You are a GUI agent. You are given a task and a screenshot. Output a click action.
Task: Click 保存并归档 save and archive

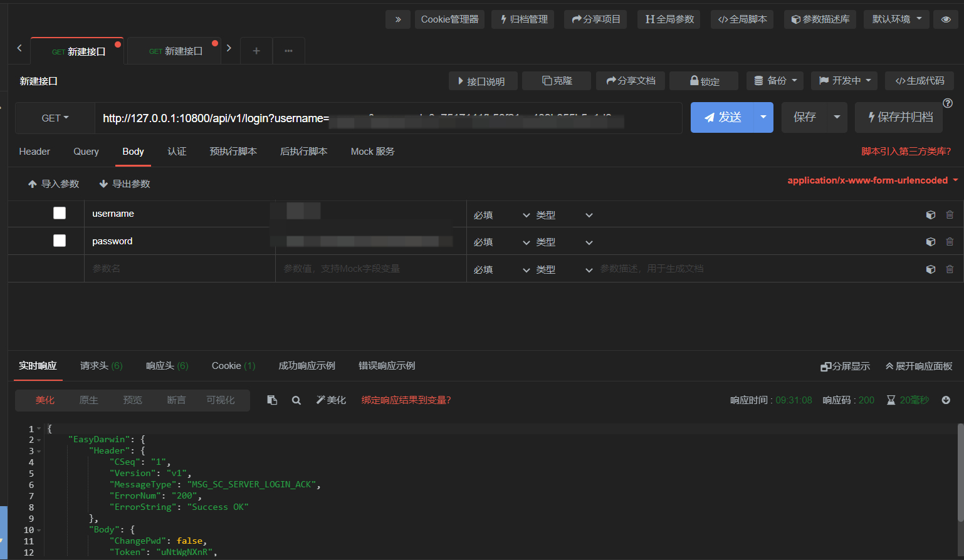[899, 117]
